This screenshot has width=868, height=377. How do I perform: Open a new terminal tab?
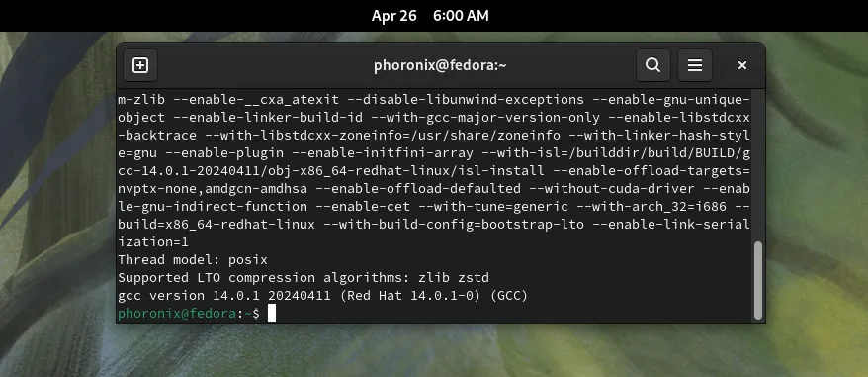tap(140, 65)
